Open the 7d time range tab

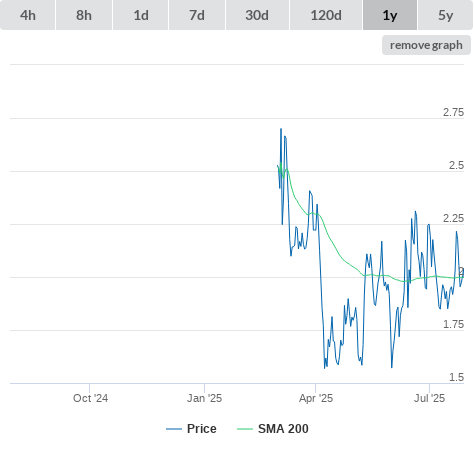(197, 15)
